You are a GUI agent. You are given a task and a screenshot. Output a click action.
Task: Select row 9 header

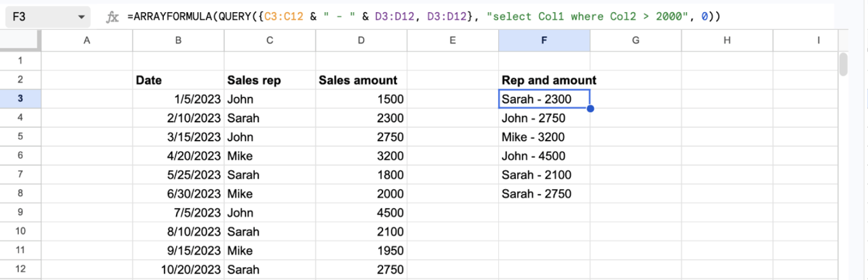click(x=20, y=213)
